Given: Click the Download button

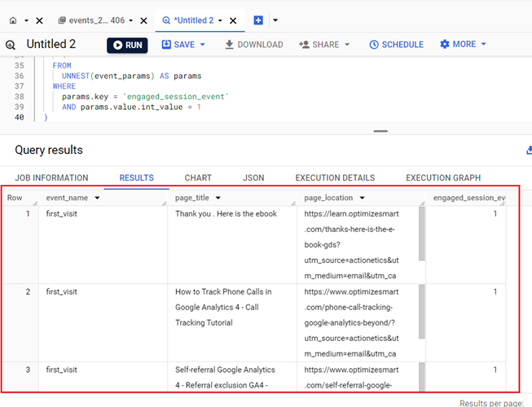Looking at the screenshot, I should click(x=254, y=45).
